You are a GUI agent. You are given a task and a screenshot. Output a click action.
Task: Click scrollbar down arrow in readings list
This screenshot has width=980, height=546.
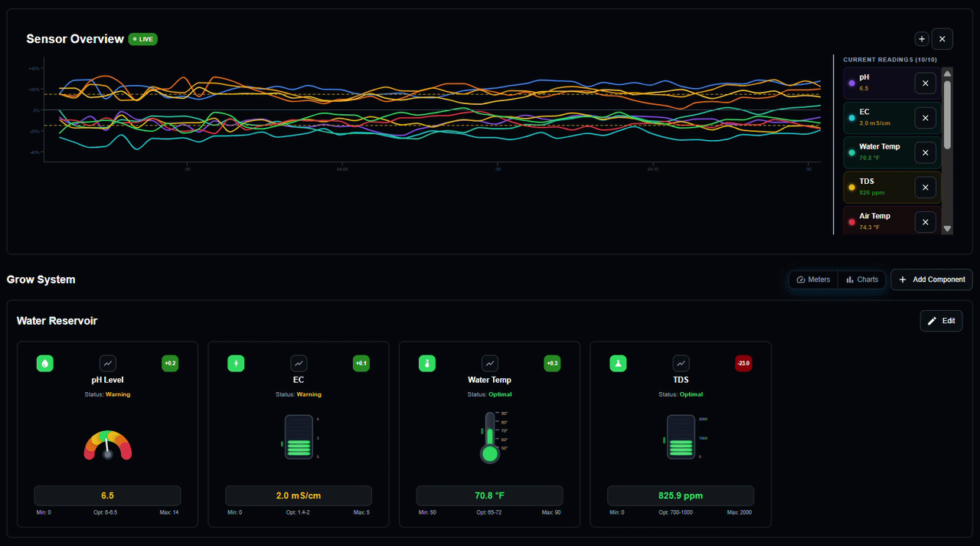tap(947, 228)
